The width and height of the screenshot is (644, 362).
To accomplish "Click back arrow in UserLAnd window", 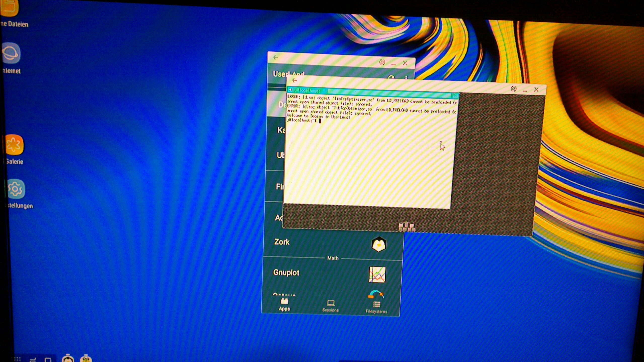I will pos(276,58).
